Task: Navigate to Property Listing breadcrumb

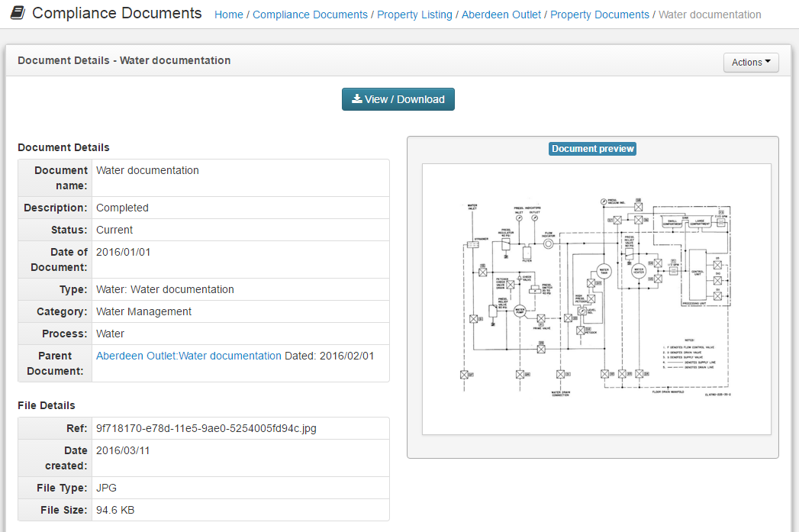Action: [414, 15]
